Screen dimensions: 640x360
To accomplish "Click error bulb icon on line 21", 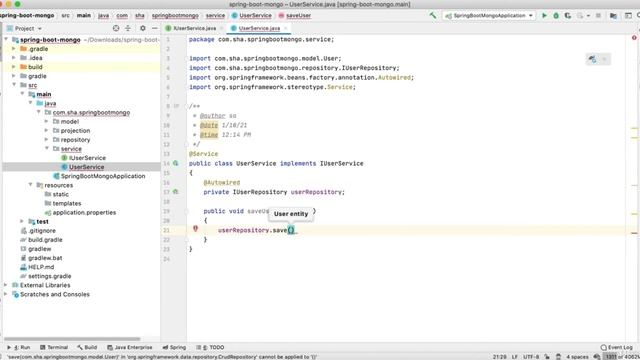I will click(195, 229).
